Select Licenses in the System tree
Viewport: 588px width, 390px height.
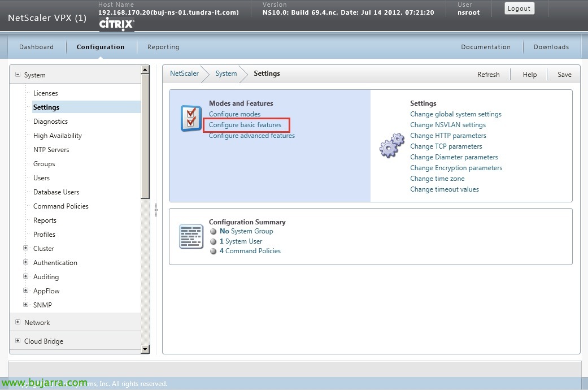(45, 93)
